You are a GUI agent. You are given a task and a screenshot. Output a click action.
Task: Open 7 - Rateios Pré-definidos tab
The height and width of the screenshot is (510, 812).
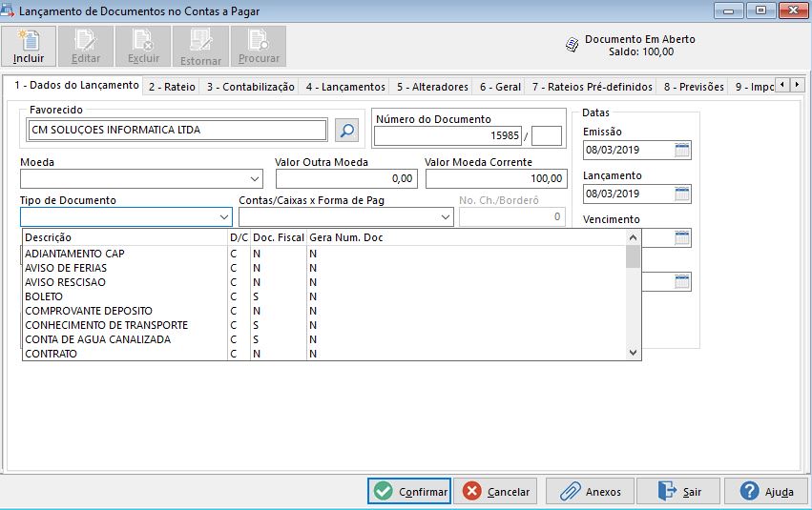tap(593, 87)
